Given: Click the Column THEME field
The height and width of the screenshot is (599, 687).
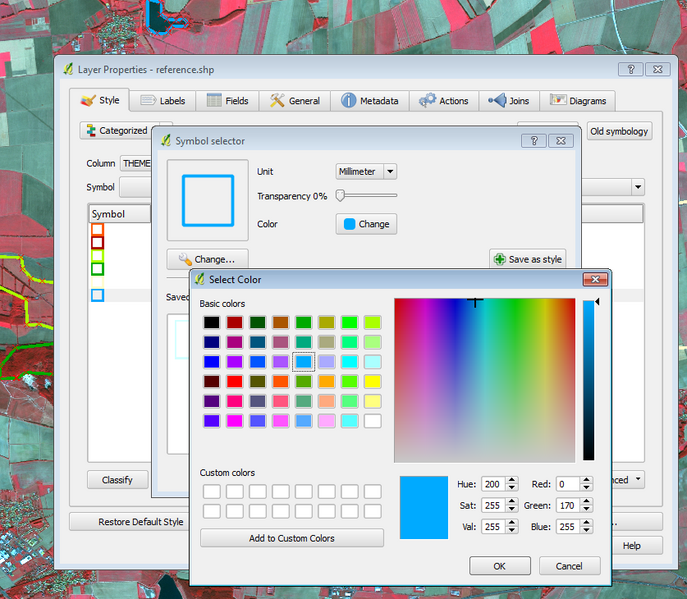Looking at the screenshot, I should [x=136, y=163].
